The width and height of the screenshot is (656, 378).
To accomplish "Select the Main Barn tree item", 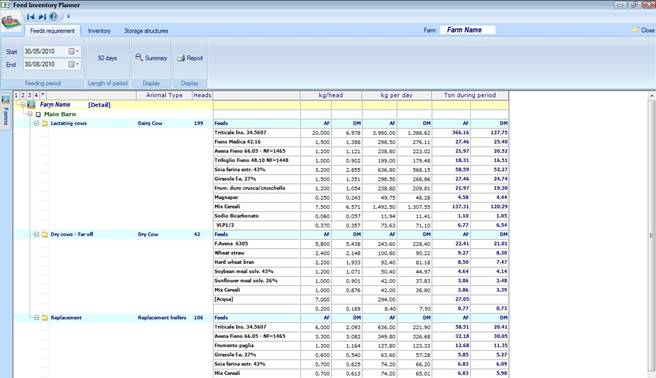I will [60, 114].
